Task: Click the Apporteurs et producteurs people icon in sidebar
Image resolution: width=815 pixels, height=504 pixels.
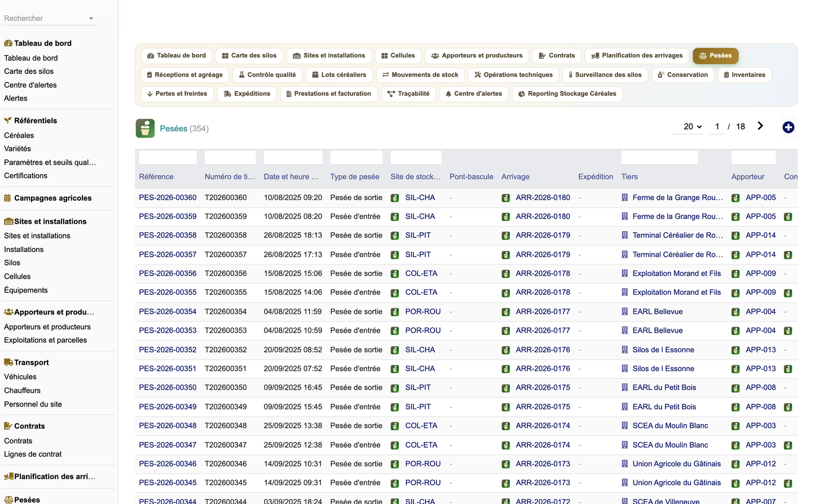Action: click(8, 312)
